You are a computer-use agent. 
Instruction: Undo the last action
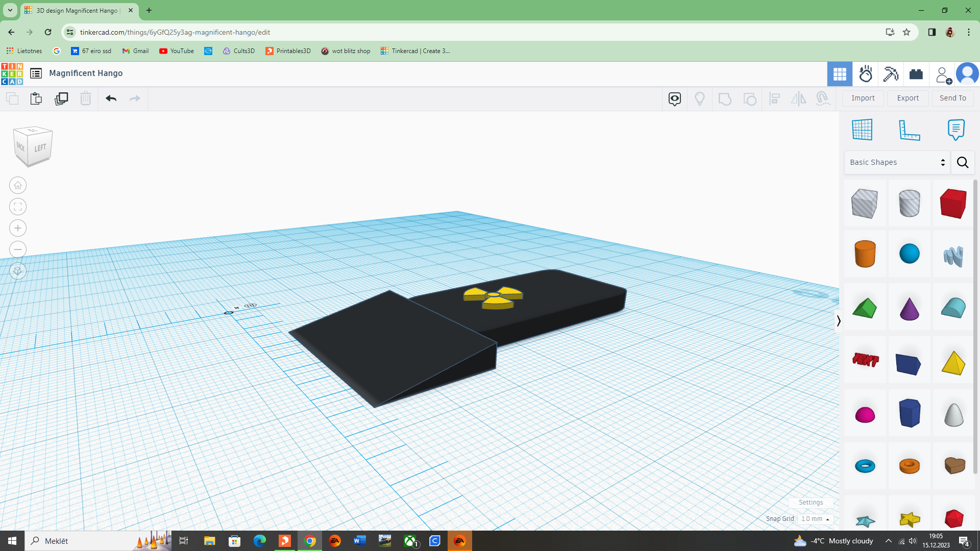111,98
